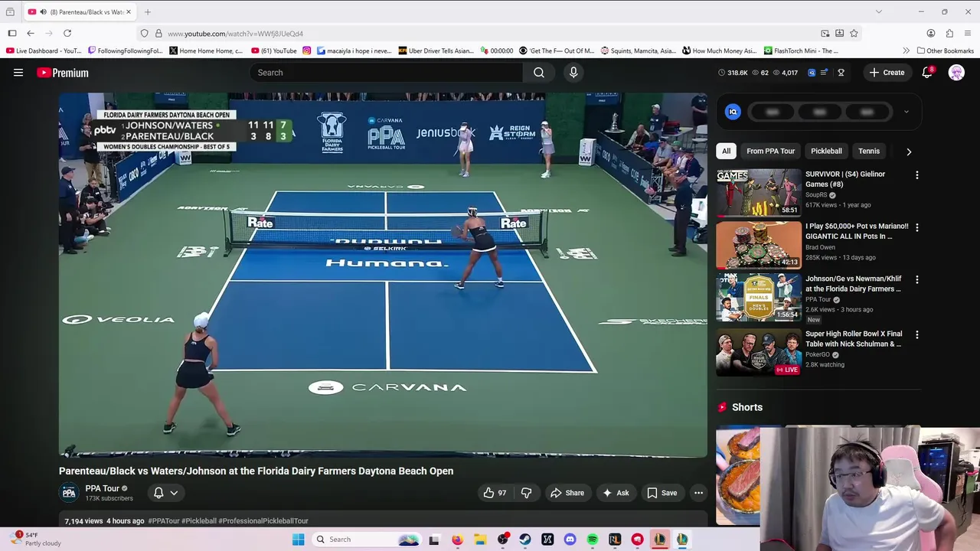Open File Explorer from taskbar

[480, 540]
